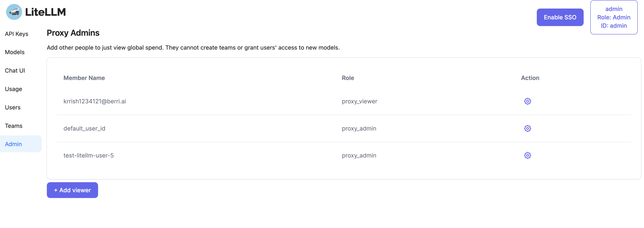The width and height of the screenshot is (644, 228).
Task: Select the krrish1234121@berri.ai member name
Action: [95, 101]
